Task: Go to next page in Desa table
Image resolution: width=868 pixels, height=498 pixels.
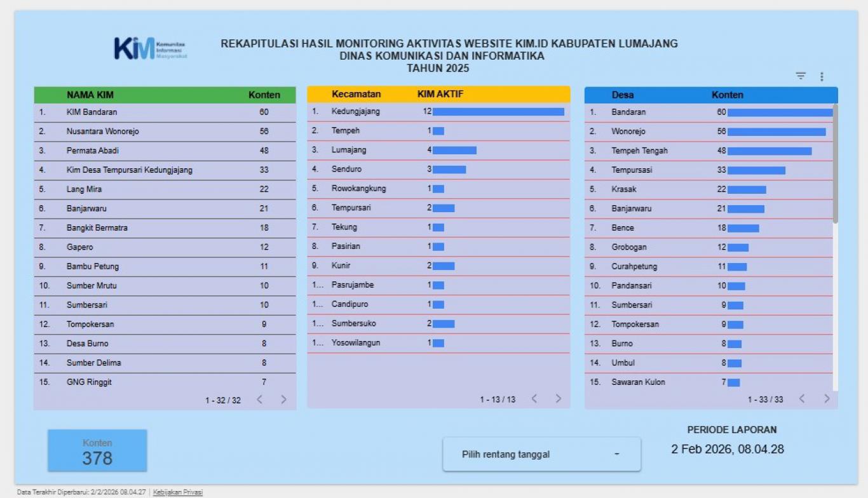Action: [827, 399]
